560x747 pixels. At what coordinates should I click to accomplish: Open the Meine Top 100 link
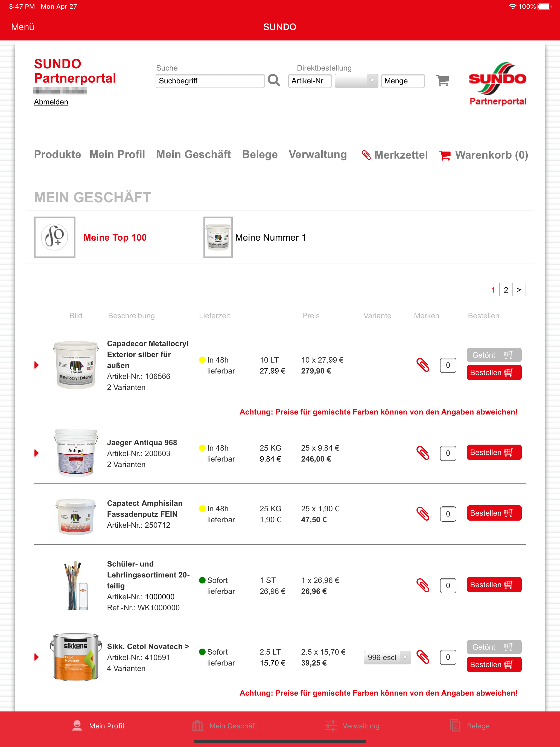click(115, 237)
